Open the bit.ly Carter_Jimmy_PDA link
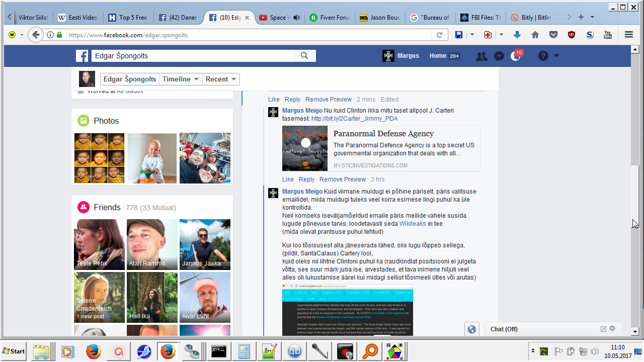The width and height of the screenshot is (644, 362). (x=354, y=119)
